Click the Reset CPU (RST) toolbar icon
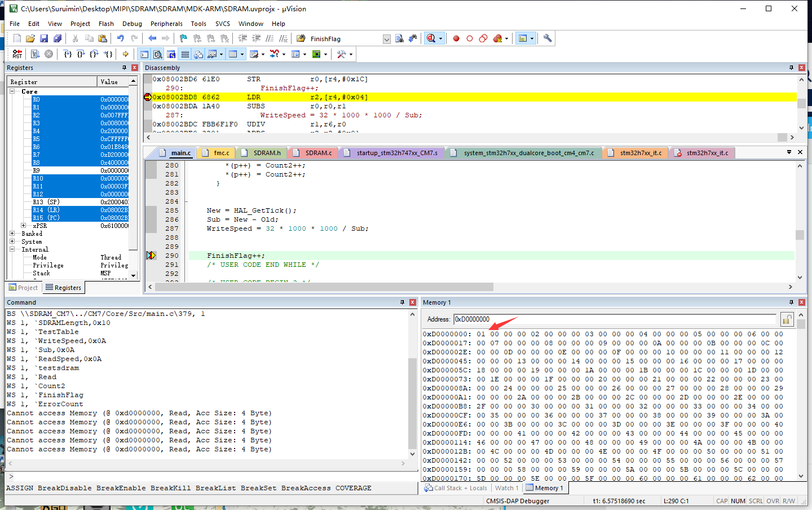812x510 pixels. coord(17,54)
